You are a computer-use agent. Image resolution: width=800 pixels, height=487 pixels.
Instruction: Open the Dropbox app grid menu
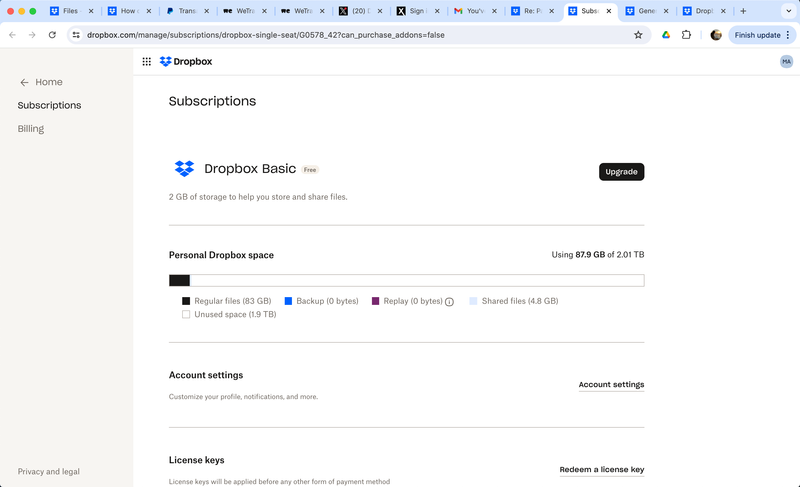(x=146, y=62)
